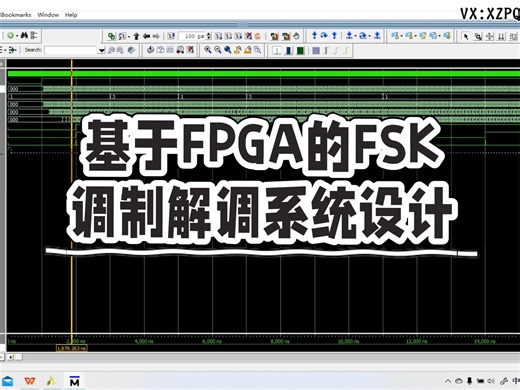Expand the fourth layout icon's dropdown arrow
This screenshot has width=520, height=390.
pos(440,36)
